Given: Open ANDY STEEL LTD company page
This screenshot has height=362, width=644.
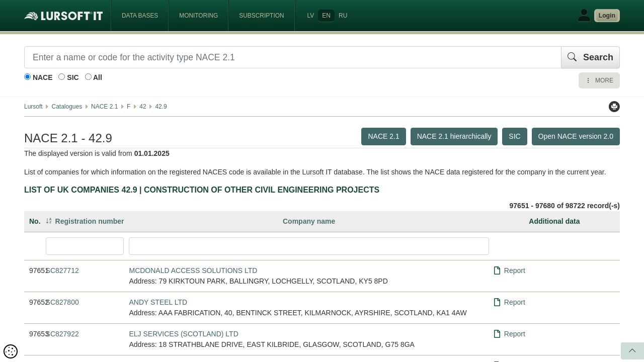Looking at the screenshot, I should coord(158,302).
